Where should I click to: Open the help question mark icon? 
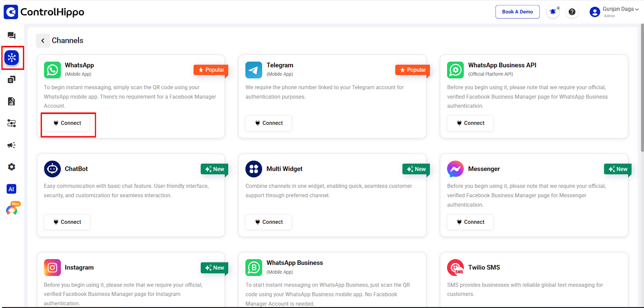click(x=572, y=12)
